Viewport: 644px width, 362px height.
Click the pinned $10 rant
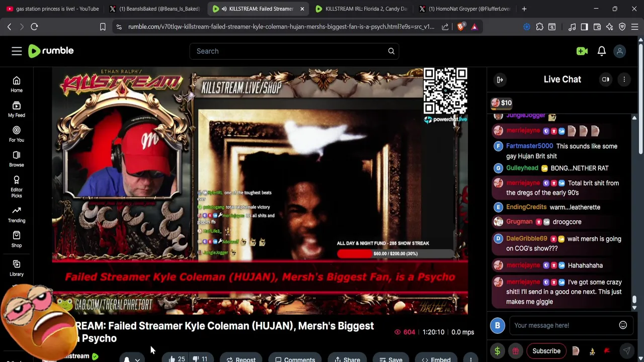502,103
